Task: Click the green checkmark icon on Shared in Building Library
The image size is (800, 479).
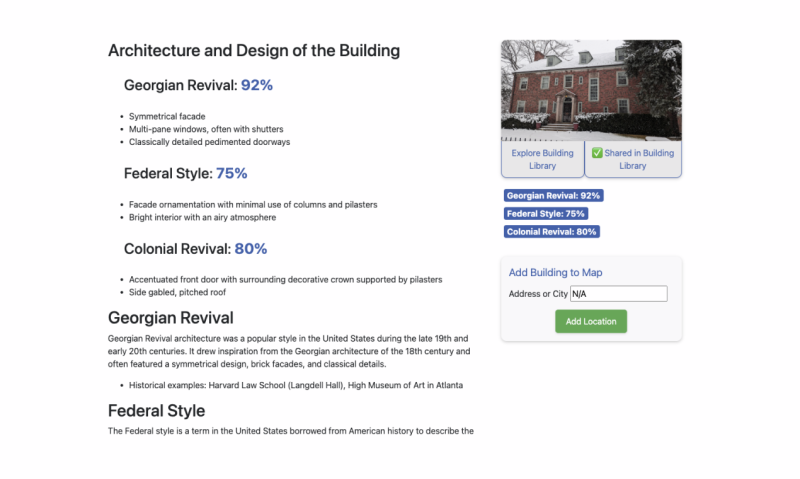Action: pos(597,153)
